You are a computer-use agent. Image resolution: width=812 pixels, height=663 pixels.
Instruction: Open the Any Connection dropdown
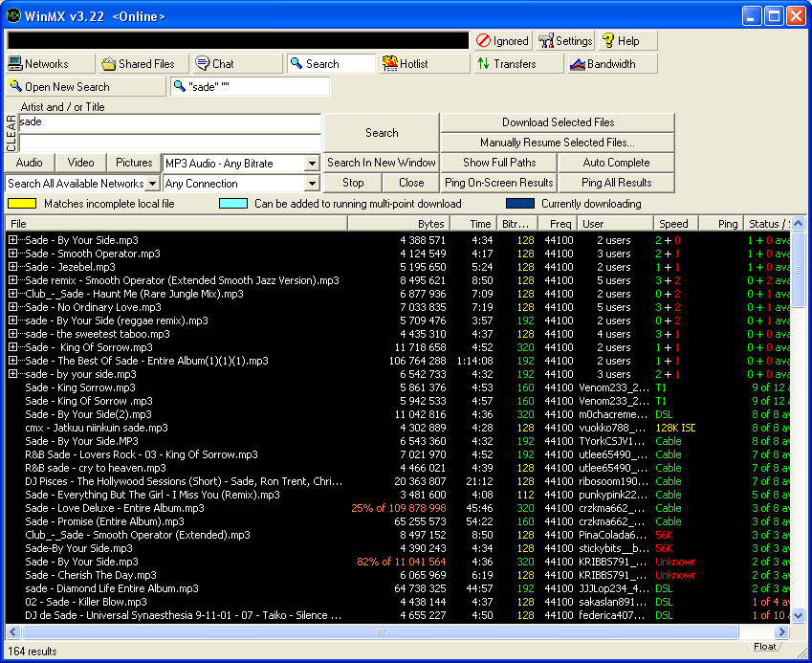[x=311, y=184]
